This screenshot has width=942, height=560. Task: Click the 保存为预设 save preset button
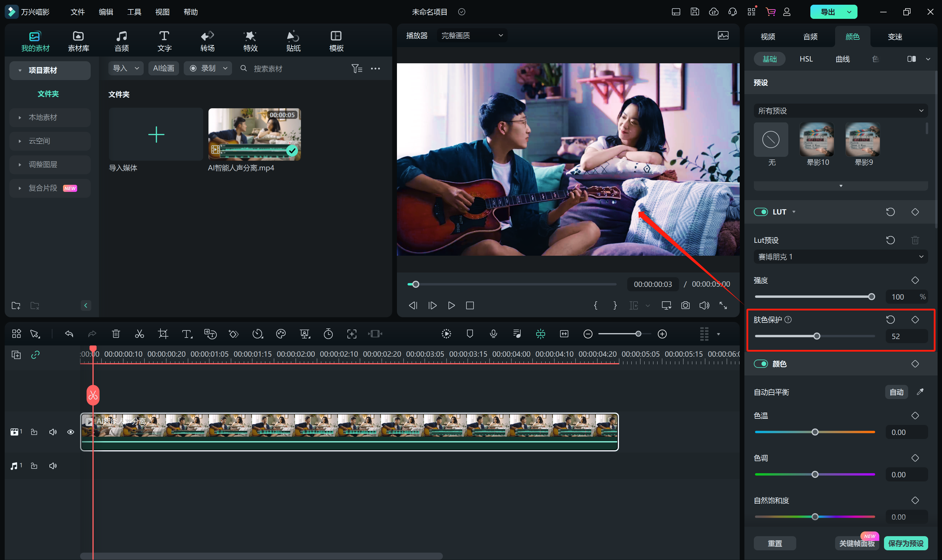[x=906, y=544]
